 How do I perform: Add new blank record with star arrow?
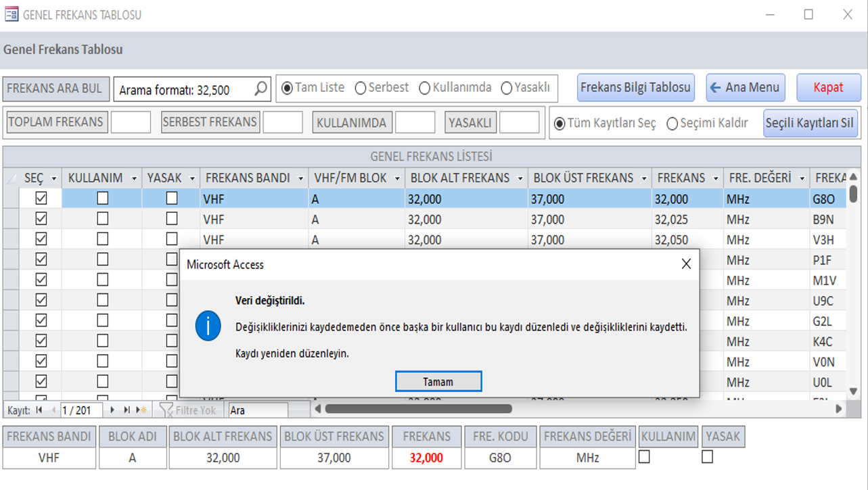tap(141, 410)
